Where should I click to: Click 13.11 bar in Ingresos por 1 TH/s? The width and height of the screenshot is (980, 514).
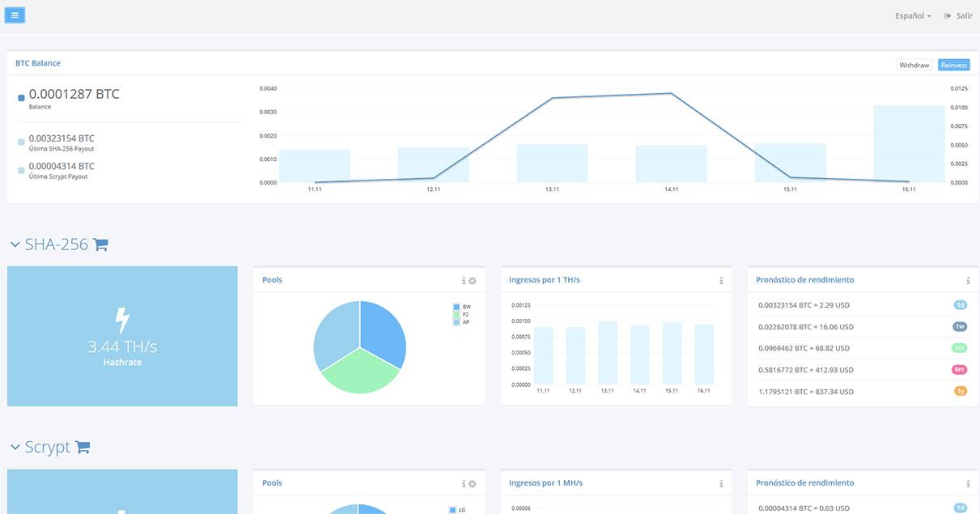click(607, 353)
